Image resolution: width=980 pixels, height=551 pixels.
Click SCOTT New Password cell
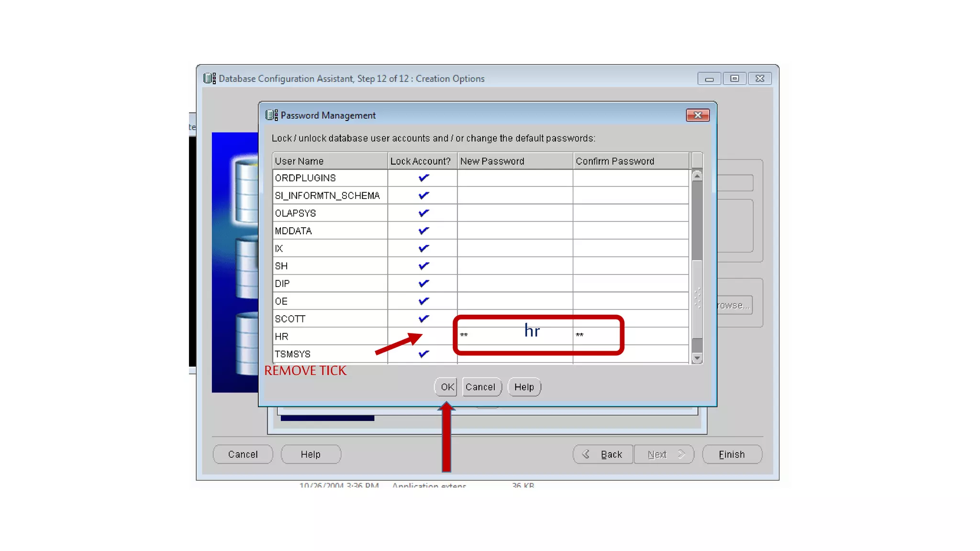point(515,319)
